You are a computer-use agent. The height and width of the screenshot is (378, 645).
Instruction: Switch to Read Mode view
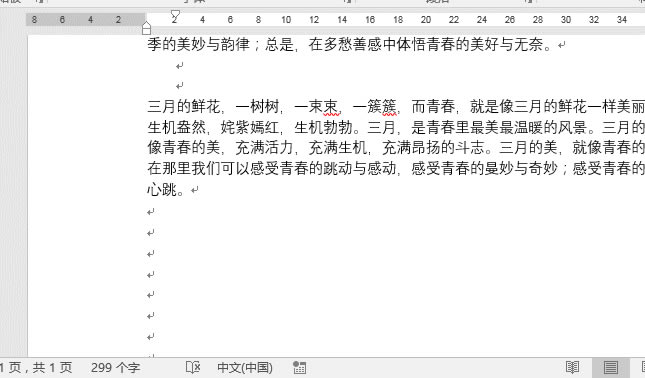572,367
